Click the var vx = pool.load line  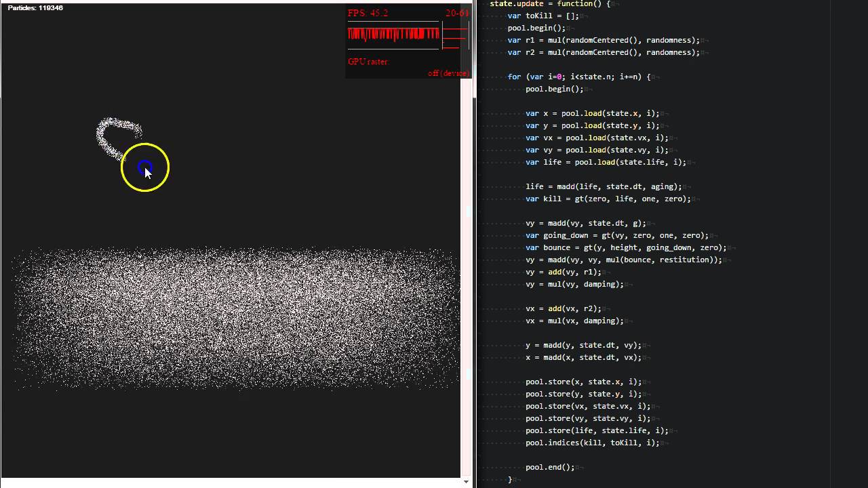click(597, 138)
